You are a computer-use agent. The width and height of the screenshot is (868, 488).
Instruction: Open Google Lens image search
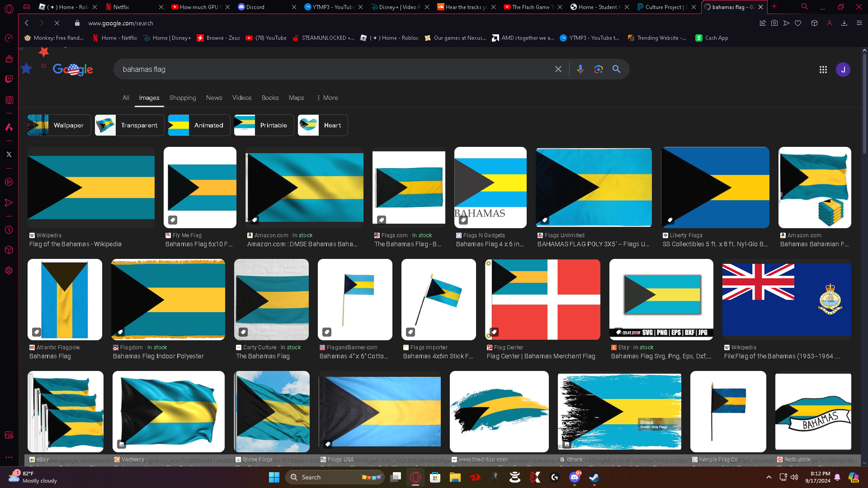598,69
